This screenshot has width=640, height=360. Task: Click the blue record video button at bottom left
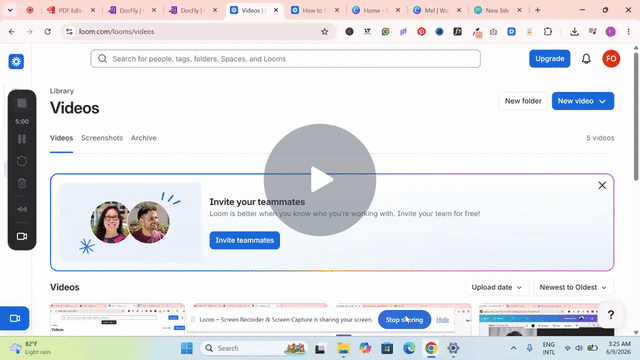tap(15, 318)
